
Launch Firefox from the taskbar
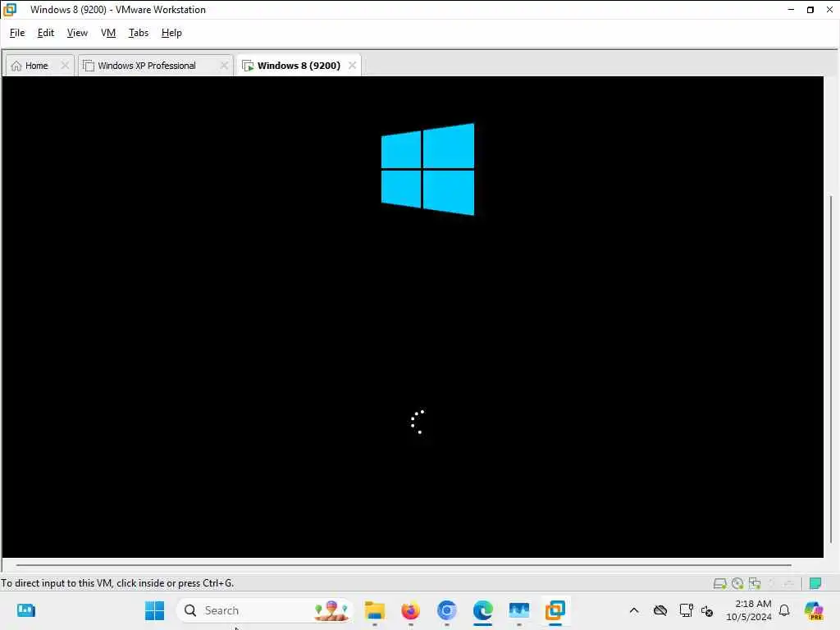411,610
